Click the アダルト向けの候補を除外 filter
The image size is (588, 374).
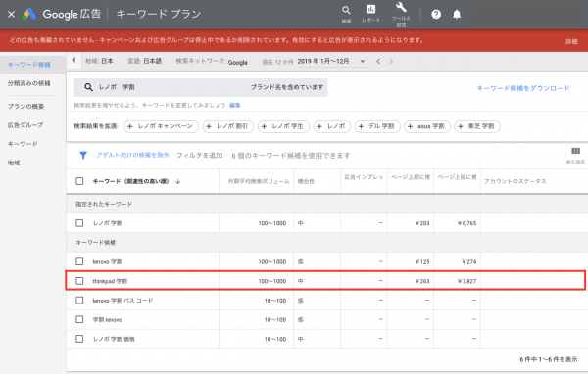click(132, 155)
